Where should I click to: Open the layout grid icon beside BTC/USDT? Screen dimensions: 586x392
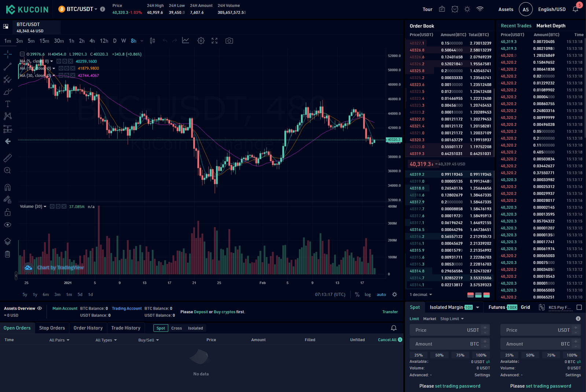pyautogui.click(x=6, y=26)
